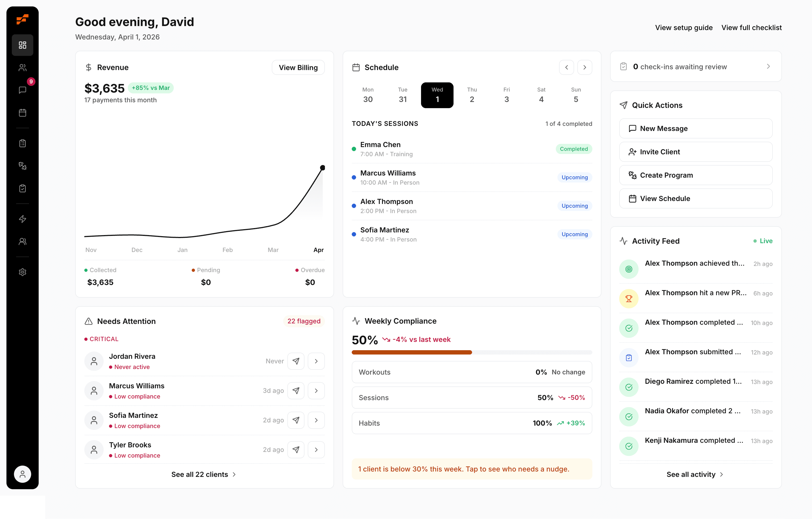Open the clients icon in sidebar

click(23, 68)
